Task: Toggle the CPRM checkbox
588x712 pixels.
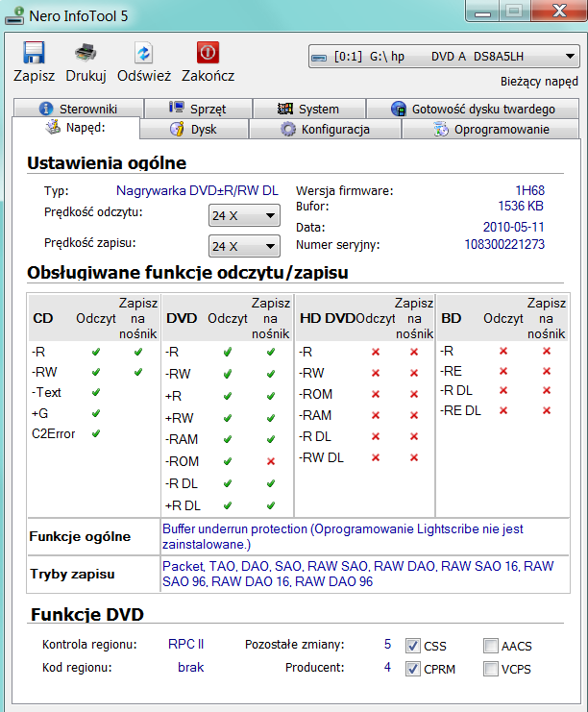Action: click(412, 669)
